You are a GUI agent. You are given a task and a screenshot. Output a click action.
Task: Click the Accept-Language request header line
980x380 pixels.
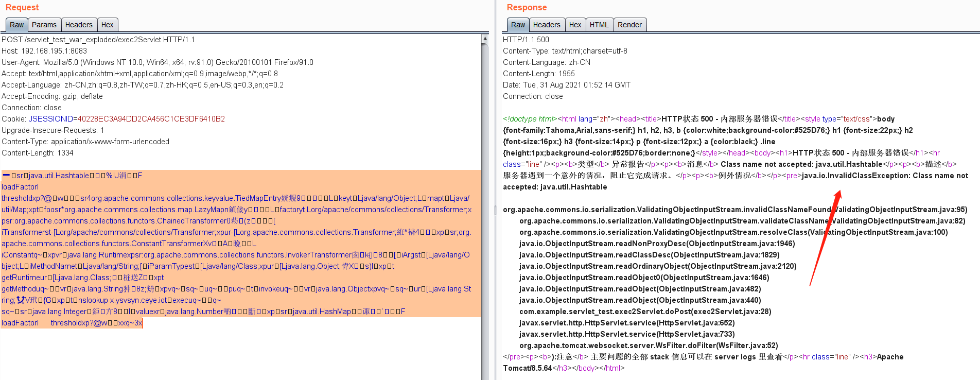tap(143, 85)
